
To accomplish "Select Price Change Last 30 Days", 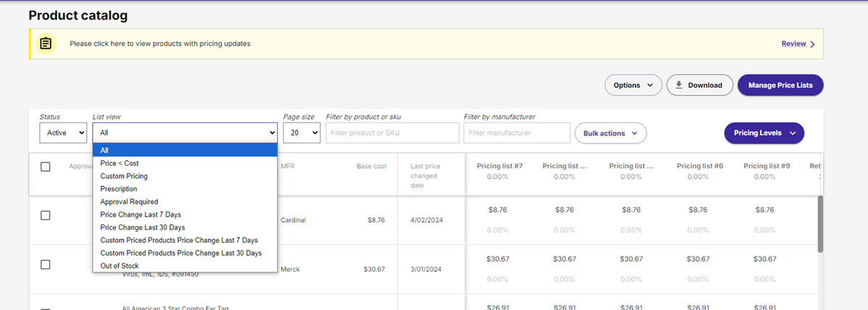I will (x=185, y=227).
